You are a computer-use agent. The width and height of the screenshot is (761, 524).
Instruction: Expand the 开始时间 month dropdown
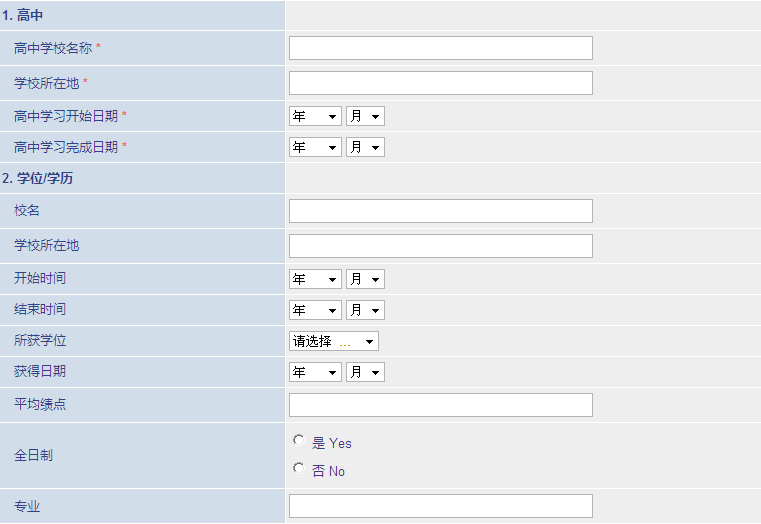[x=365, y=279]
